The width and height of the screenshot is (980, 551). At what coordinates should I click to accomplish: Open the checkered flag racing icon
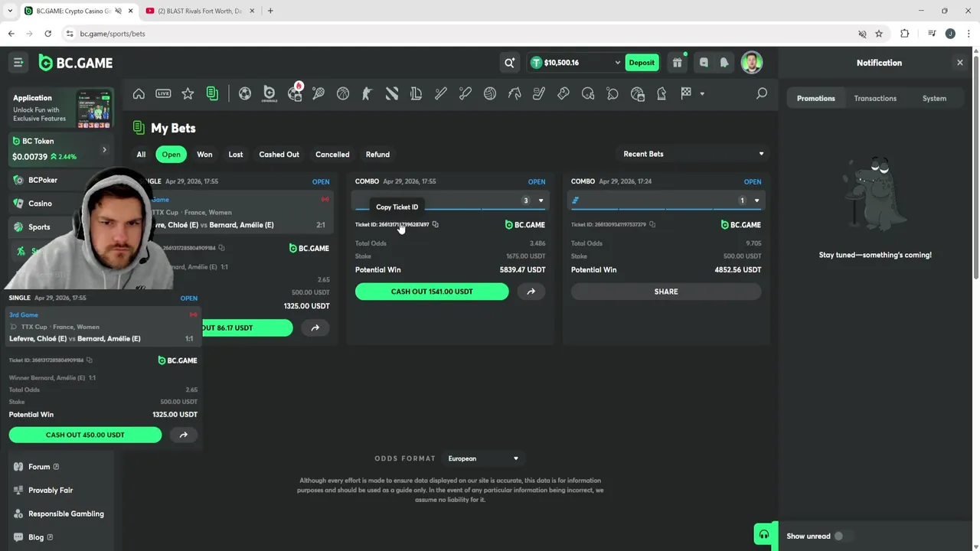[x=686, y=93]
